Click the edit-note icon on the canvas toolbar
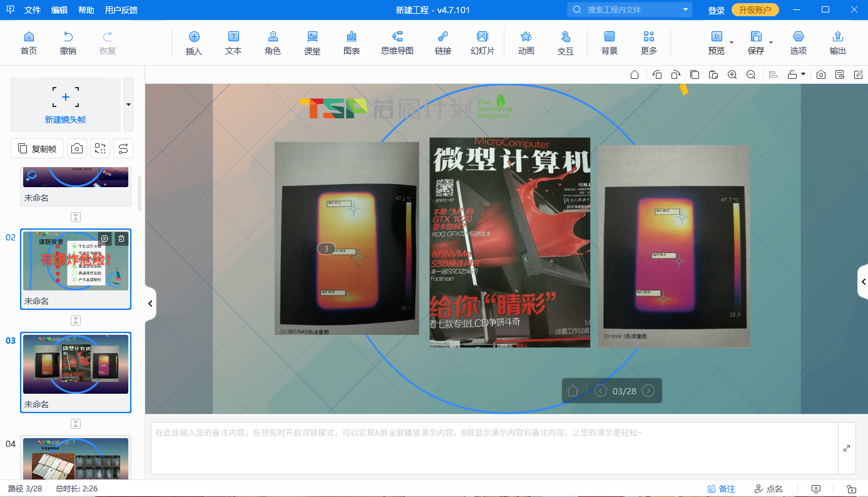 point(859,74)
